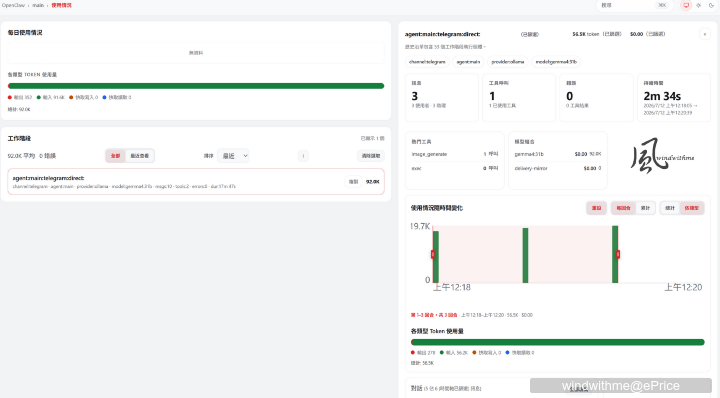Click the orange 快取寫入 legend dot in daily usage
Image resolution: width=720 pixels, height=398 pixels.
pos(71,97)
